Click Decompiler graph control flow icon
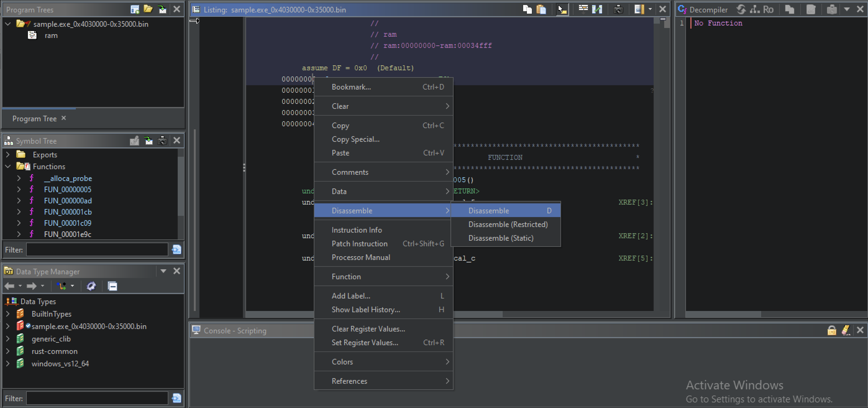The image size is (868, 408). tap(755, 9)
